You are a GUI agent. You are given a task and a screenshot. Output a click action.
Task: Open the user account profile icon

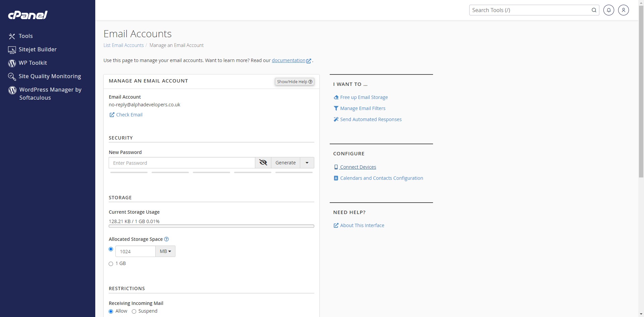pos(623,10)
